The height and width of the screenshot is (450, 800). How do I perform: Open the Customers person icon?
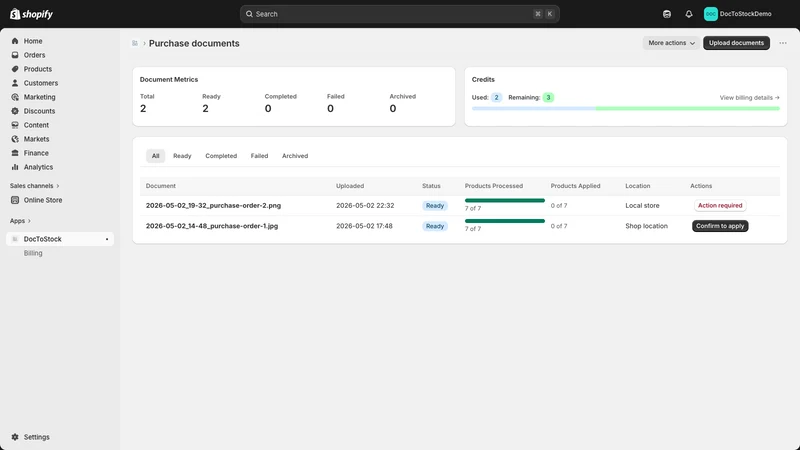(15, 83)
